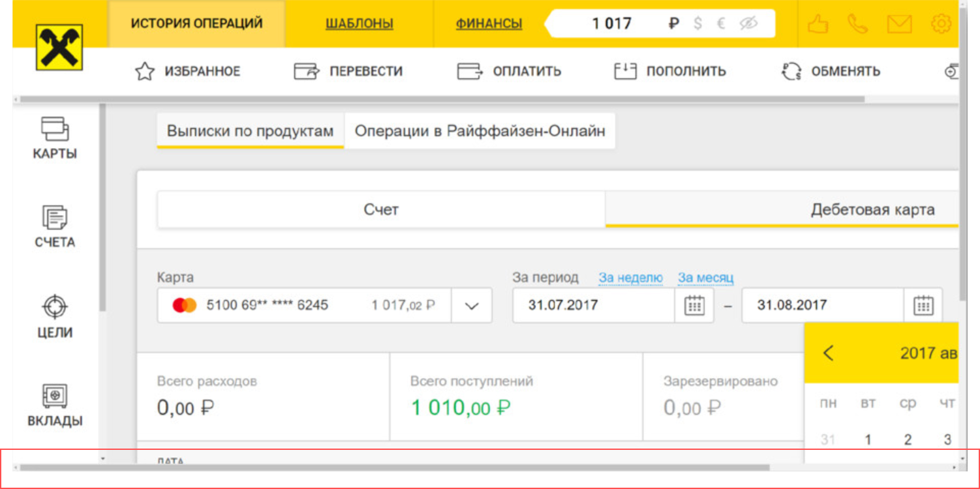Screen dimensions: 980x489
Task: Switch balance currency to euros
Action: (x=721, y=23)
